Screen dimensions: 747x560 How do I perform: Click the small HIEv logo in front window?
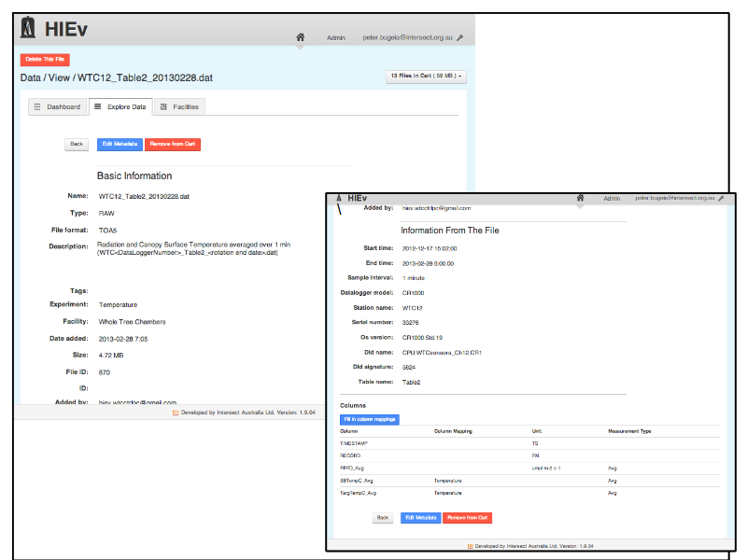(x=339, y=198)
